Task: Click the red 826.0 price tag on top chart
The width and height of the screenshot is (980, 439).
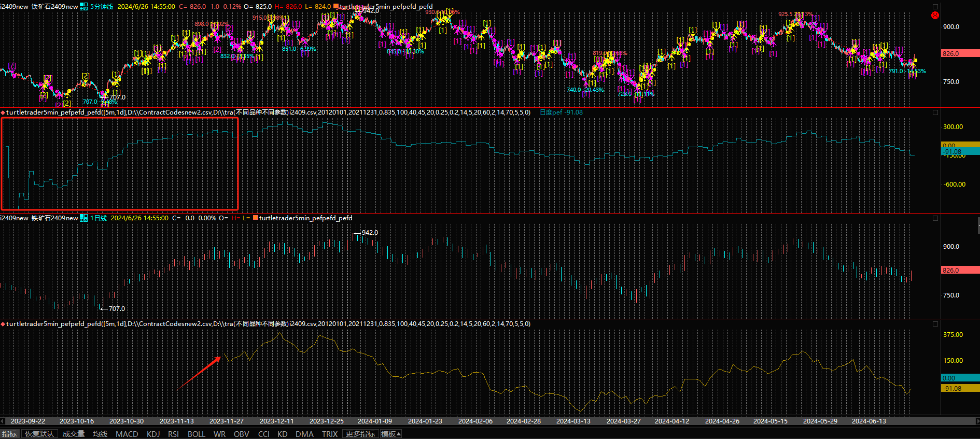Action: pos(960,53)
